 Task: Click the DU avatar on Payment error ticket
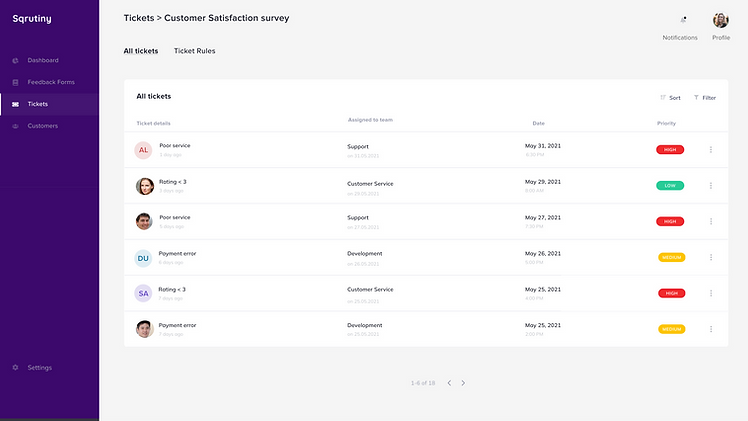tap(143, 258)
